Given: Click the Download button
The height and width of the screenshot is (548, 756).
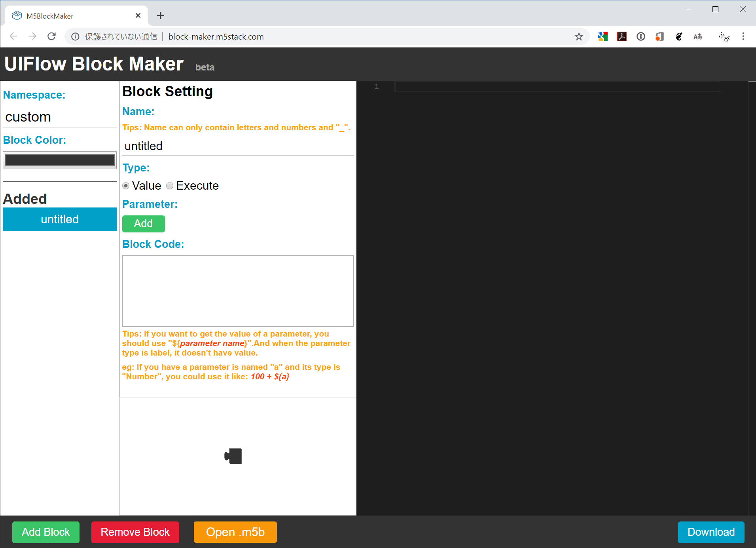Looking at the screenshot, I should pos(711,532).
